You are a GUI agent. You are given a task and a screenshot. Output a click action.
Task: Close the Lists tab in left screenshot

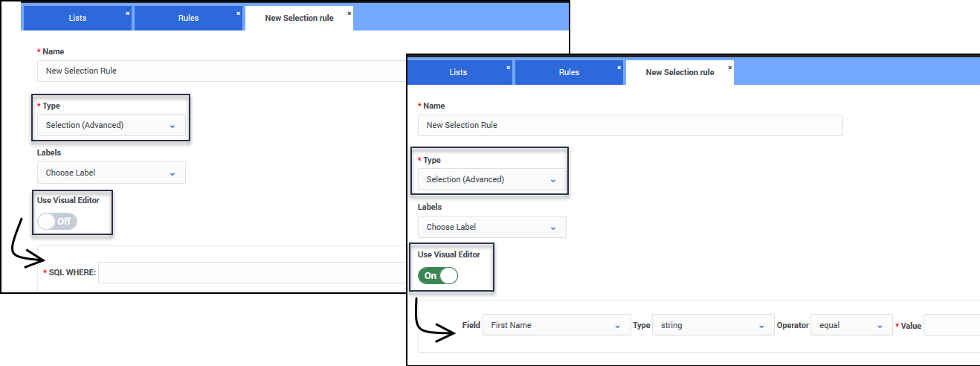127,13
